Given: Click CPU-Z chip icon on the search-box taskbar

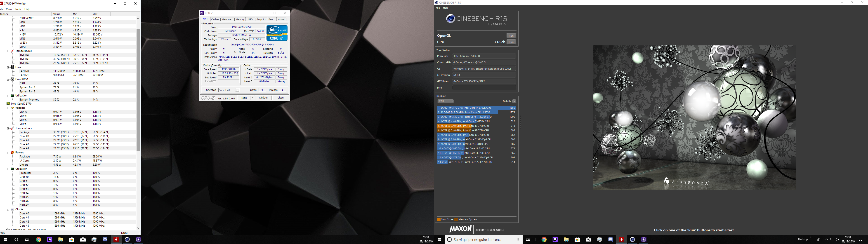Looking at the screenshot, I should tap(644, 240).
